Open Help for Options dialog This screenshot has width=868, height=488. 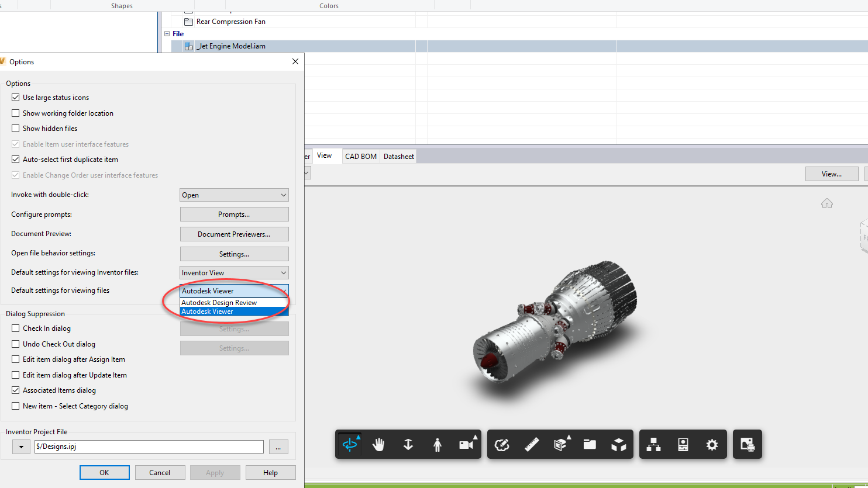[x=270, y=473]
